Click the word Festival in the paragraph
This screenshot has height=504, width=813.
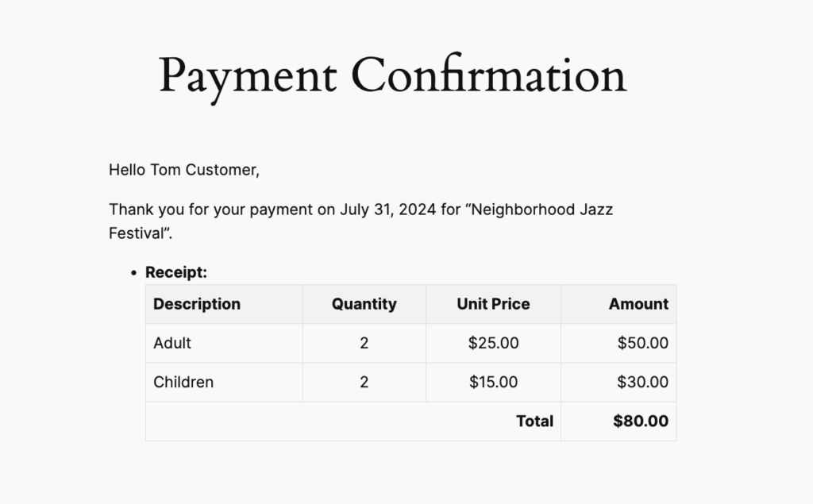pyautogui.click(x=137, y=234)
